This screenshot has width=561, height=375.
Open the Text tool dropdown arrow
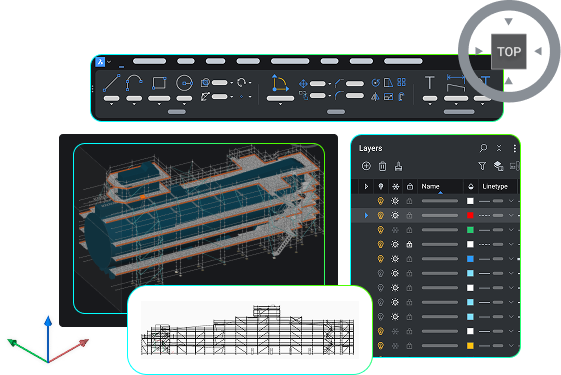(430, 104)
